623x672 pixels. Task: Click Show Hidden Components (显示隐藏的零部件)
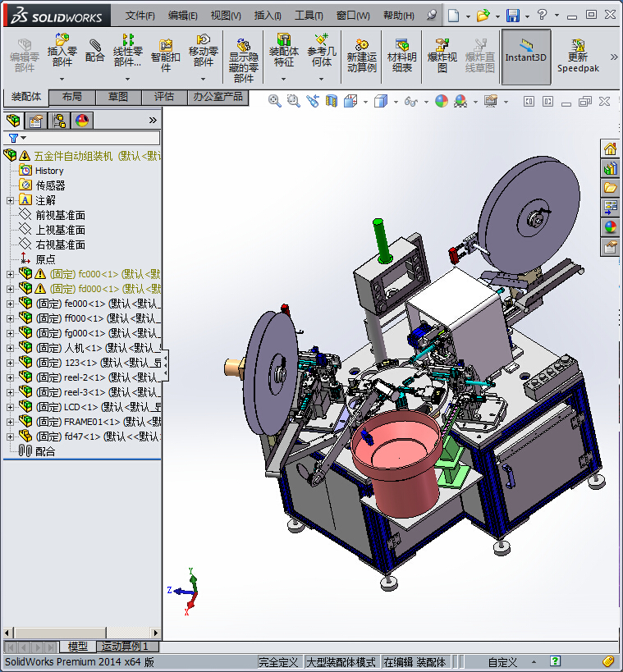point(243,60)
